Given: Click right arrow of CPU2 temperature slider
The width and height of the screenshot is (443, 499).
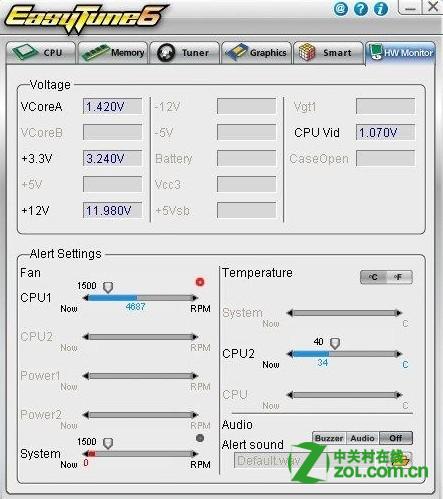Looking at the screenshot, I should (399, 354).
